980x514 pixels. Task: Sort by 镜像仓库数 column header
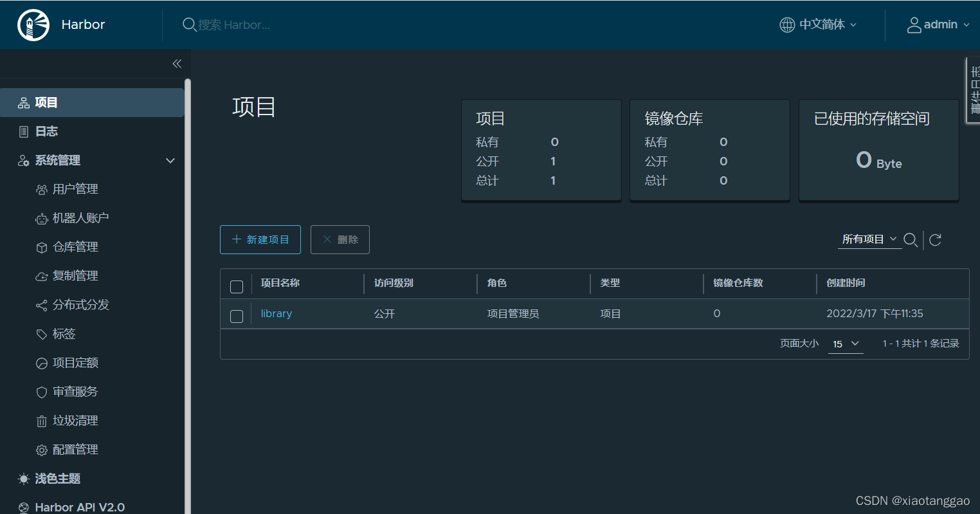pos(738,283)
